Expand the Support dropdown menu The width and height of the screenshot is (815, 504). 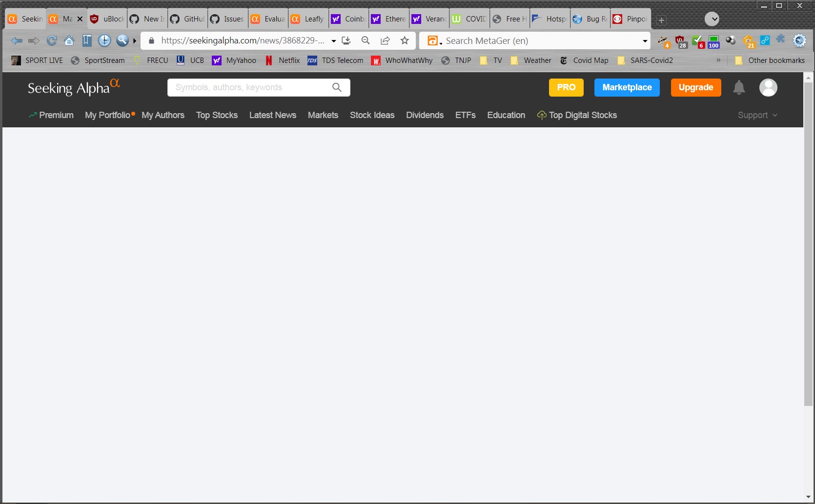click(x=757, y=115)
